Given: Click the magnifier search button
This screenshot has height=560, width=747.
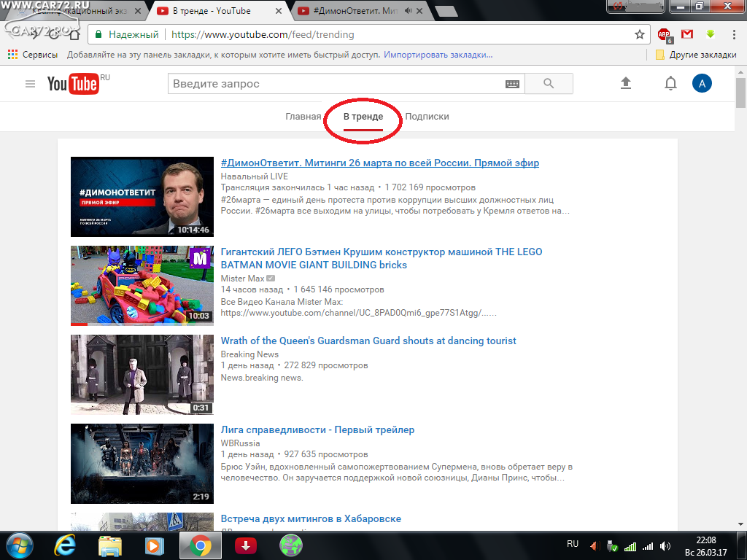Looking at the screenshot, I should [549, 84].
